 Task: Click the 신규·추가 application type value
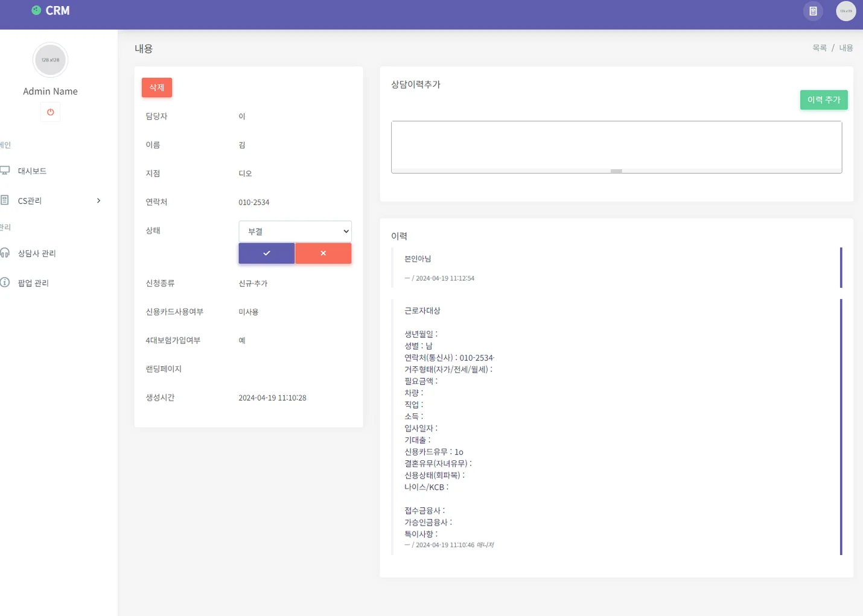click(x=253, y=283)
